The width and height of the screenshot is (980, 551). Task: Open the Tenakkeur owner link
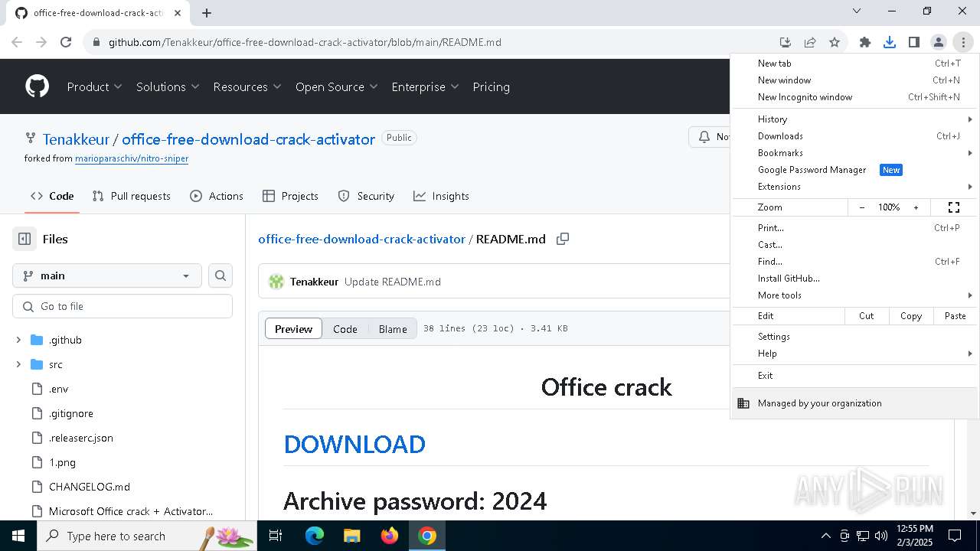tap(76, 139)
